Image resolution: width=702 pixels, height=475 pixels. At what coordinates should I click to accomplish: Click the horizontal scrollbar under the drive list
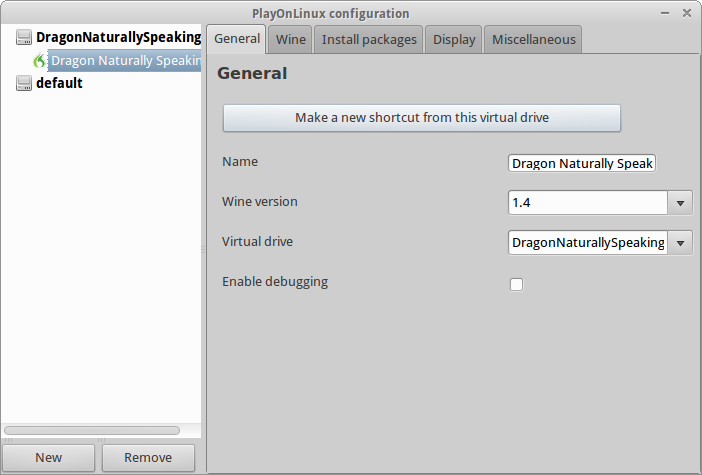coord(92,430)
